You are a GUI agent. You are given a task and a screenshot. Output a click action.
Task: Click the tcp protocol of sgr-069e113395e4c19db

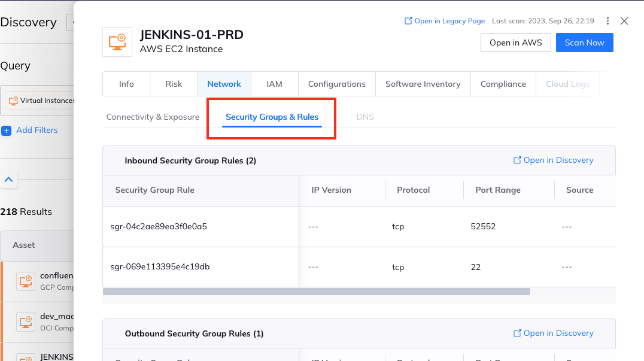click(x=398, y=267)
